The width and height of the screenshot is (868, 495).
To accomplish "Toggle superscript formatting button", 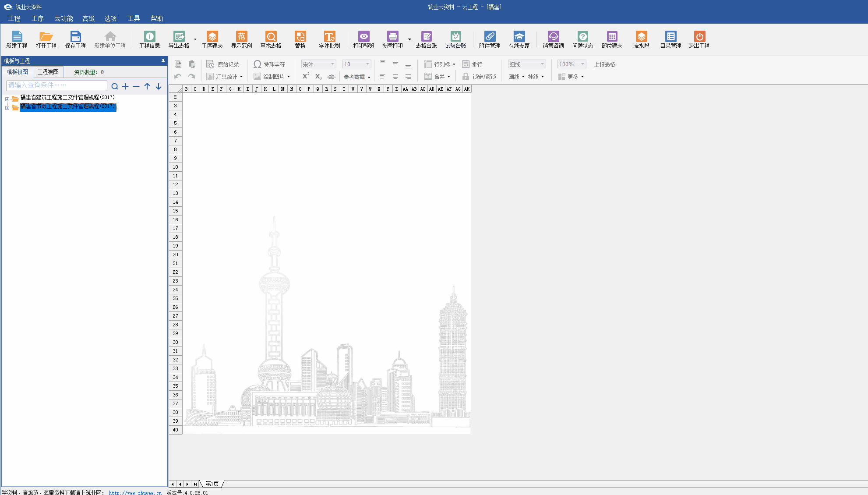I will click(306, 76).
